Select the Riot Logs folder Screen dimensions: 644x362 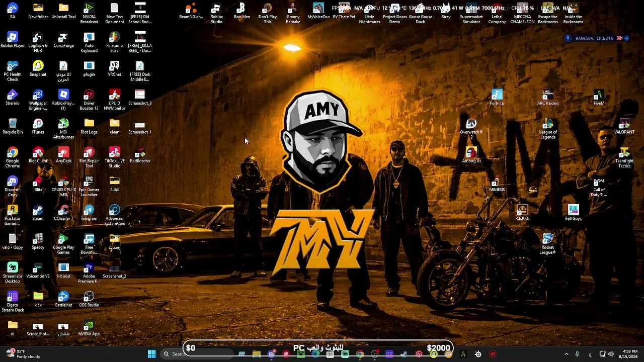[x=89, y=126]
